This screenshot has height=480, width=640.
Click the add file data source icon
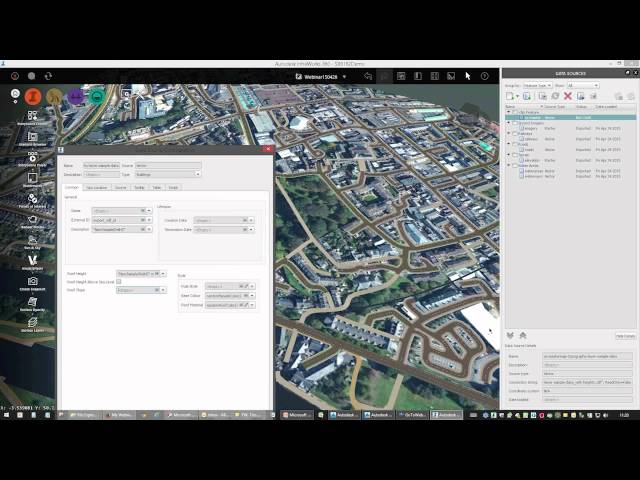(511, 96)
